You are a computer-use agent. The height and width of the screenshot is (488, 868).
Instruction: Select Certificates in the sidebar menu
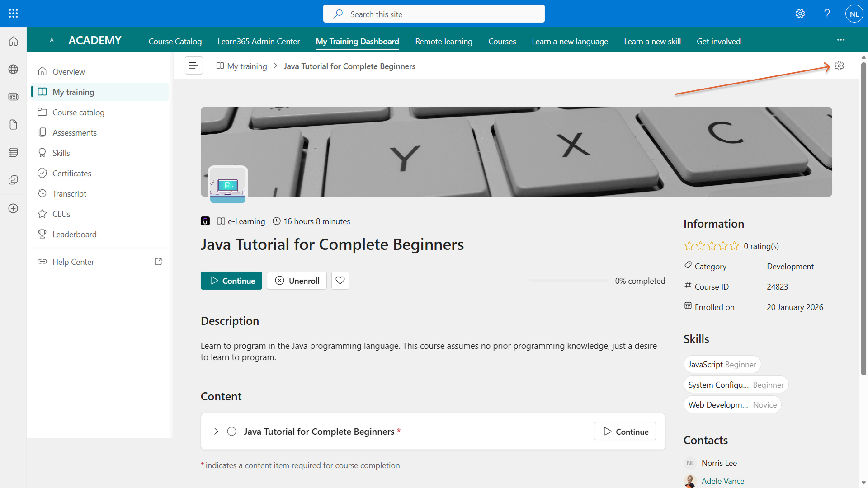tap(71, 173)
